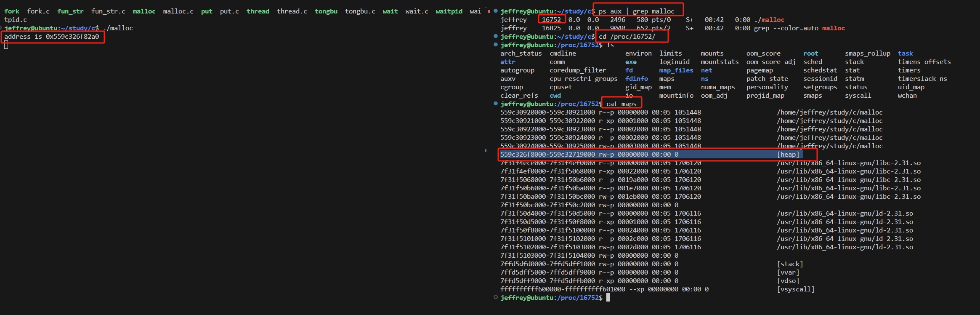
Task: Click the command marker beside the cat maps prompt
Action: point(496,104)
